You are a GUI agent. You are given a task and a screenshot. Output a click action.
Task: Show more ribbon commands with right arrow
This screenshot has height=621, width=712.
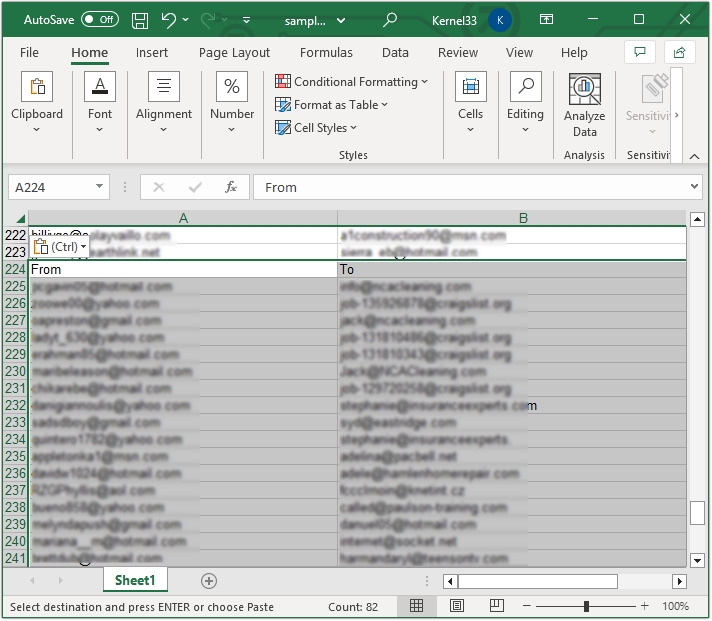677,115
